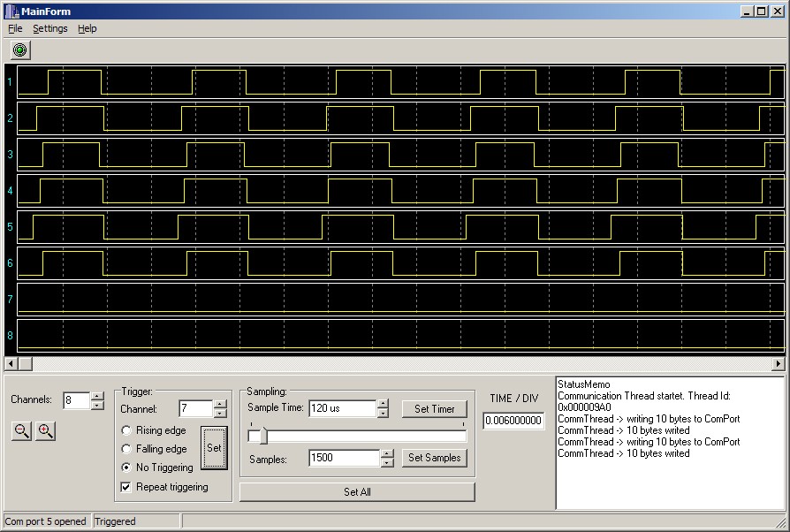Increase the Channels count with up arrow

pos(97,396)
